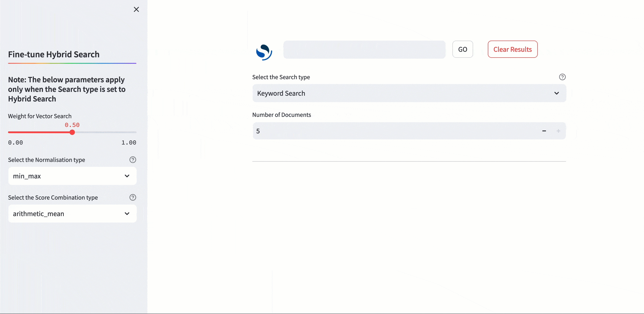The width and height of the screenshot is (644, 314).
Task: Click the application logo icon
Action: pos(264,52)
